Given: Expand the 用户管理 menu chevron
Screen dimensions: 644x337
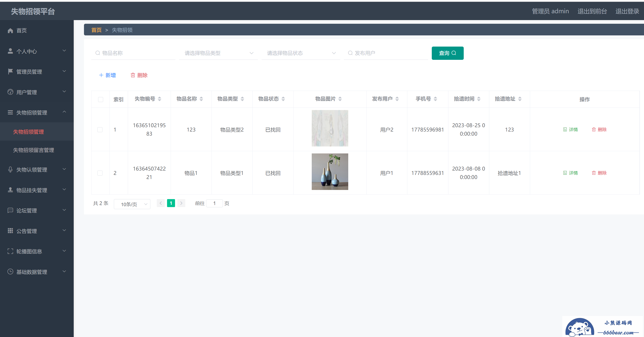Looking at the screenshot, I should 64,92.
